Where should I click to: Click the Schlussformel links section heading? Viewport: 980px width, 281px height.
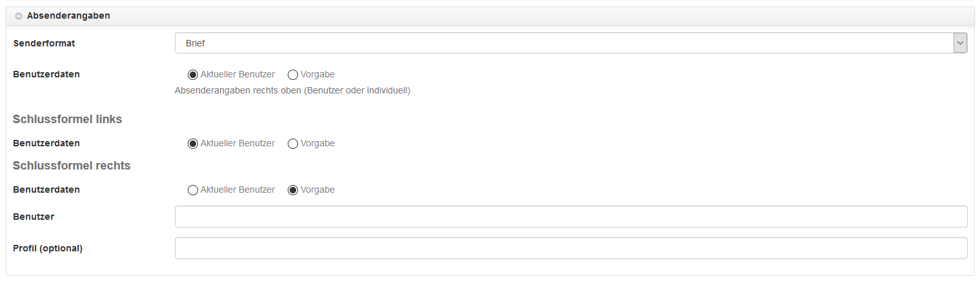click(67, 119)
